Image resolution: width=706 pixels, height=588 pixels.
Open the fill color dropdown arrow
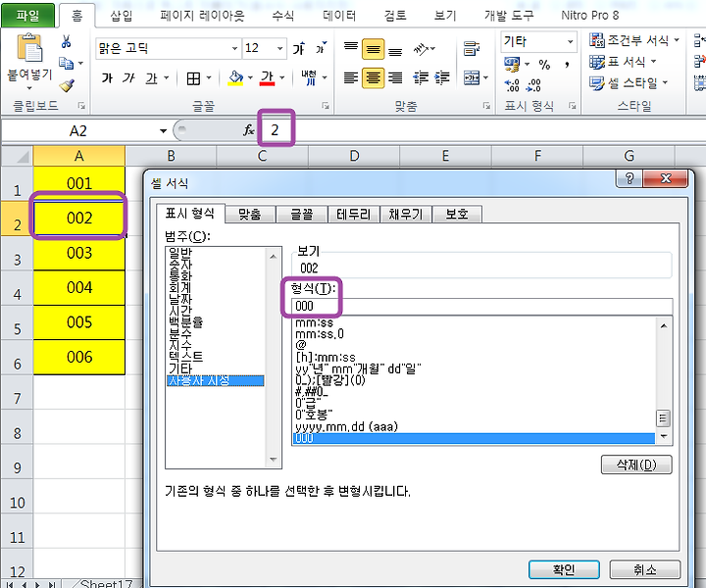[x=250, y=78]
